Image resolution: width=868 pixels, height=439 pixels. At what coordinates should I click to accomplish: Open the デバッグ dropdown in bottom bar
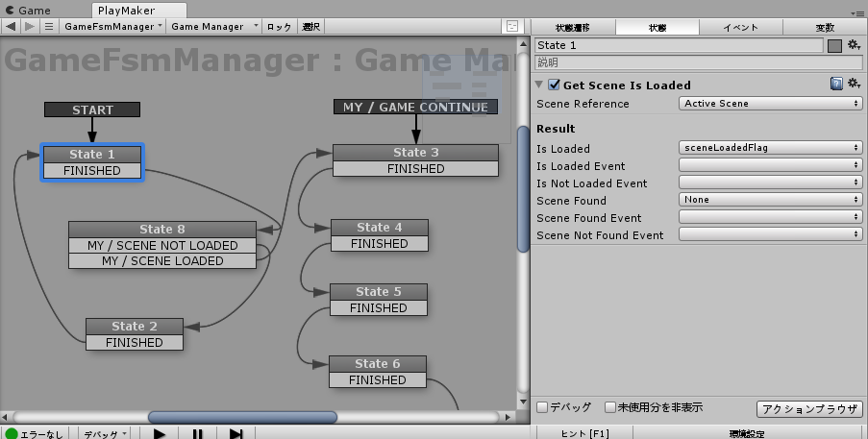105,434
